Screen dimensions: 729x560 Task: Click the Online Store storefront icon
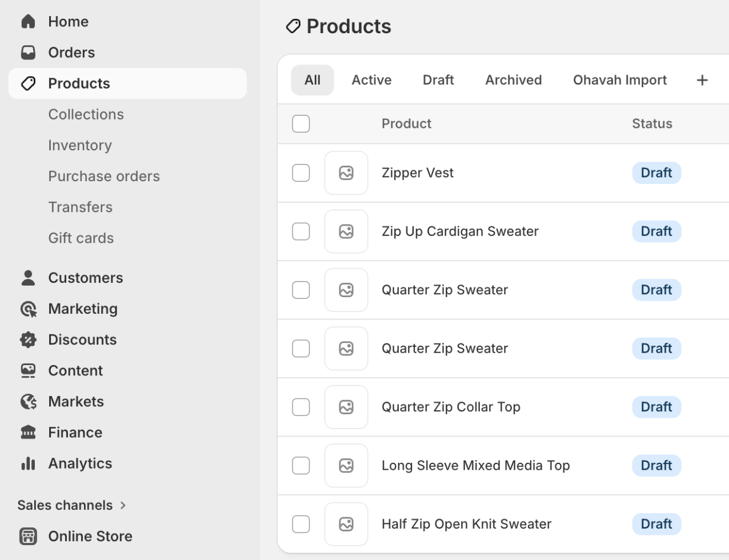point(27,536)
